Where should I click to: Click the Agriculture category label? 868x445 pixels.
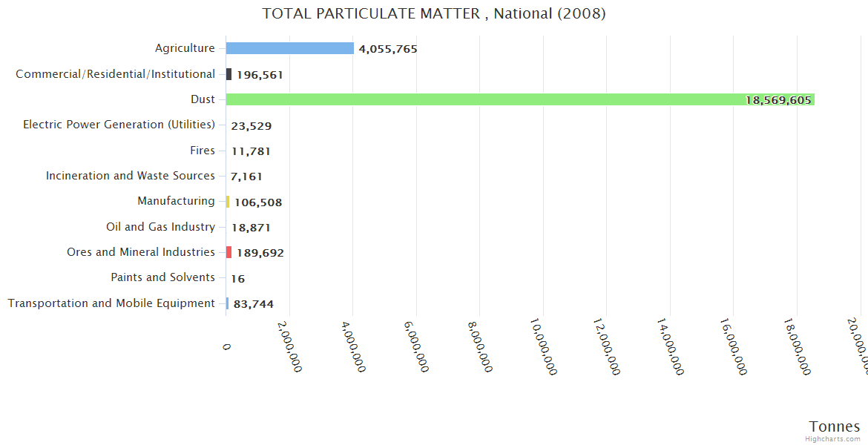coord(185,48)
